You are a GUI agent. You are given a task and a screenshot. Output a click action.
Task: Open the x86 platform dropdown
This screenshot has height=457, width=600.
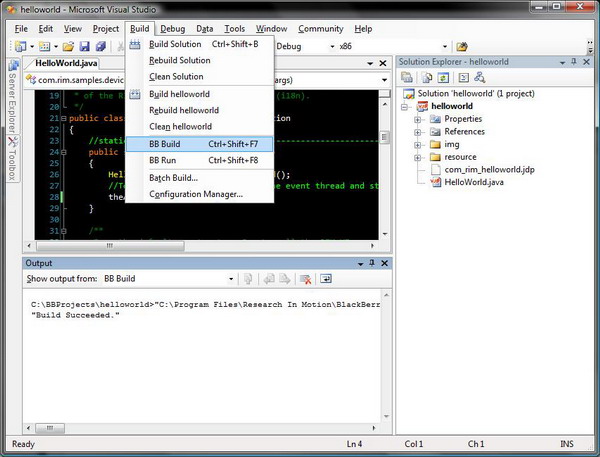[x=445, y=47]
